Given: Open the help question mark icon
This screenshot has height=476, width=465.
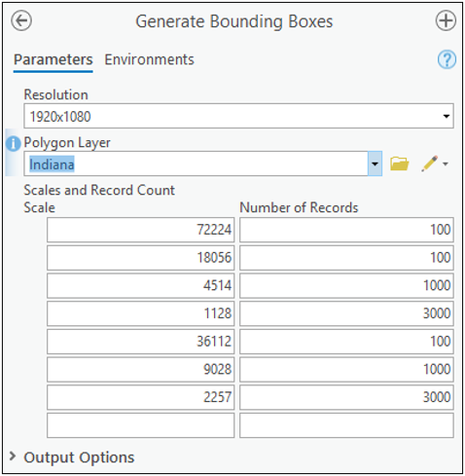Looking at the screenshot, I should (x=447, y=59).
